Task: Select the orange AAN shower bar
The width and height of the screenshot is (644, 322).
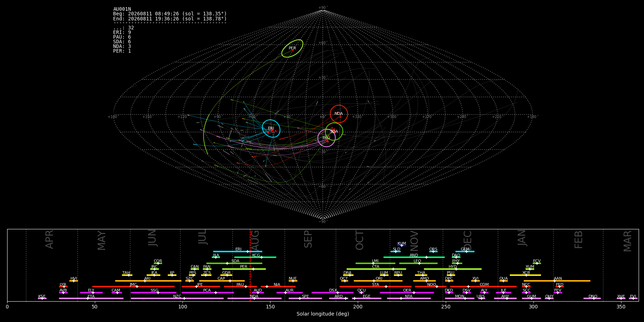Action: [557, 281]
